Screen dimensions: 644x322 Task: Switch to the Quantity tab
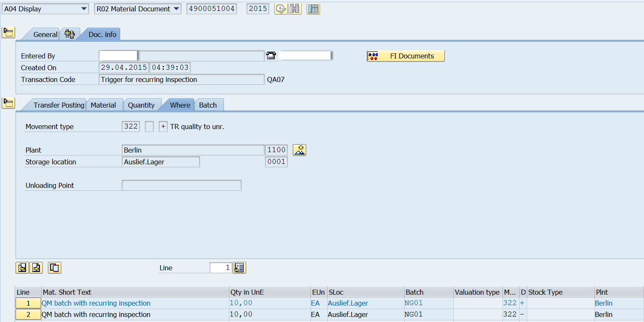(x=142, y=105)
